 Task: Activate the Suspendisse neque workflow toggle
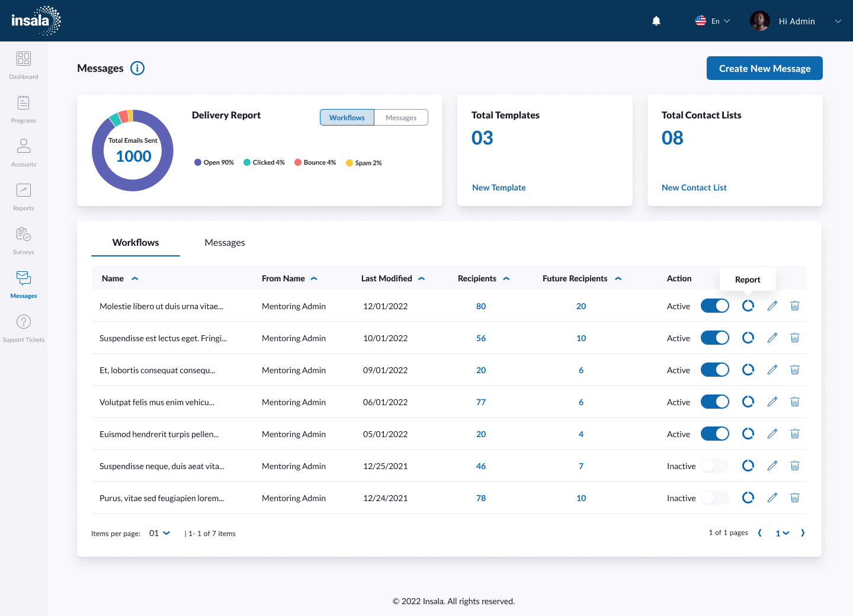[x=715, y=466]
